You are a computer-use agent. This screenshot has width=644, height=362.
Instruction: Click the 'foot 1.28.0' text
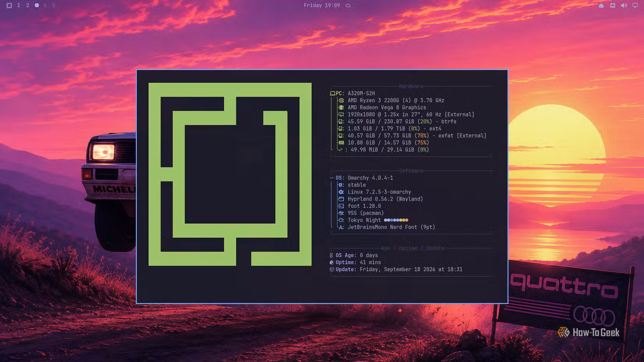pyautogui.click(x=364, y=206)
